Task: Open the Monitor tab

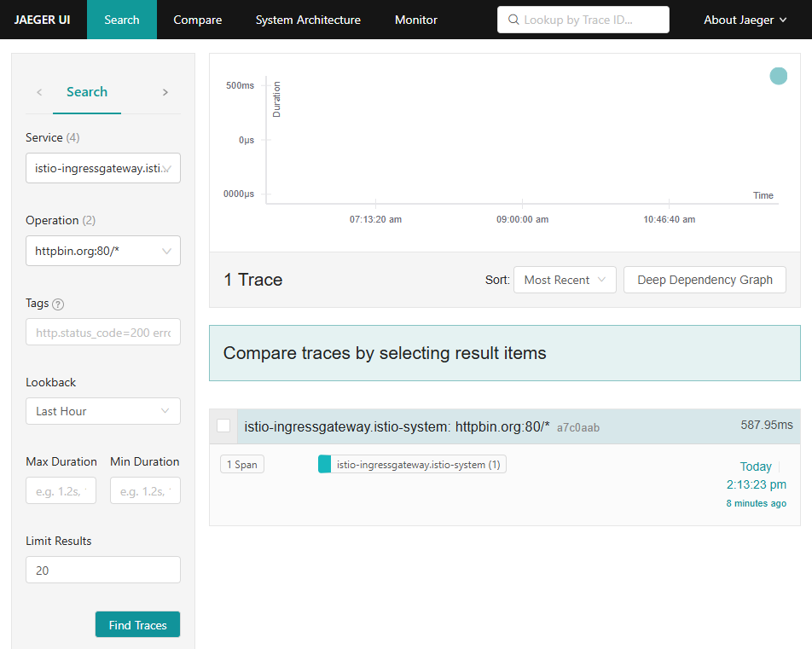Action: coord(416,20)
